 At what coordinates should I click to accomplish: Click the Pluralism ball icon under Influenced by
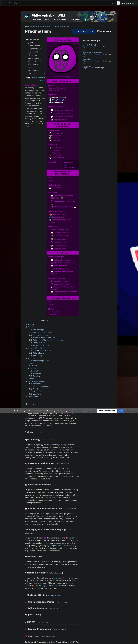(50, 138)
